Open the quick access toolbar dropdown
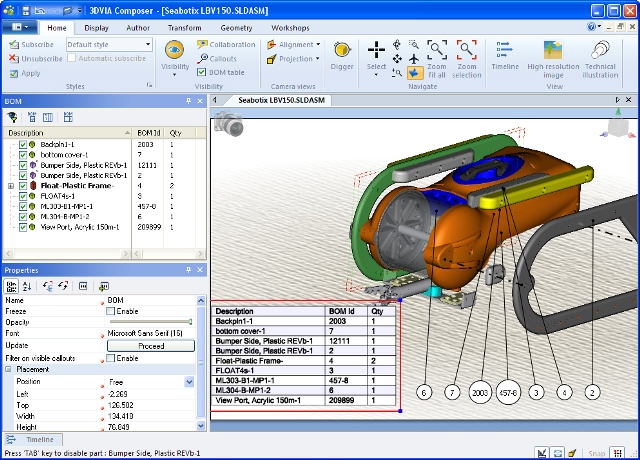 point(80,10)
